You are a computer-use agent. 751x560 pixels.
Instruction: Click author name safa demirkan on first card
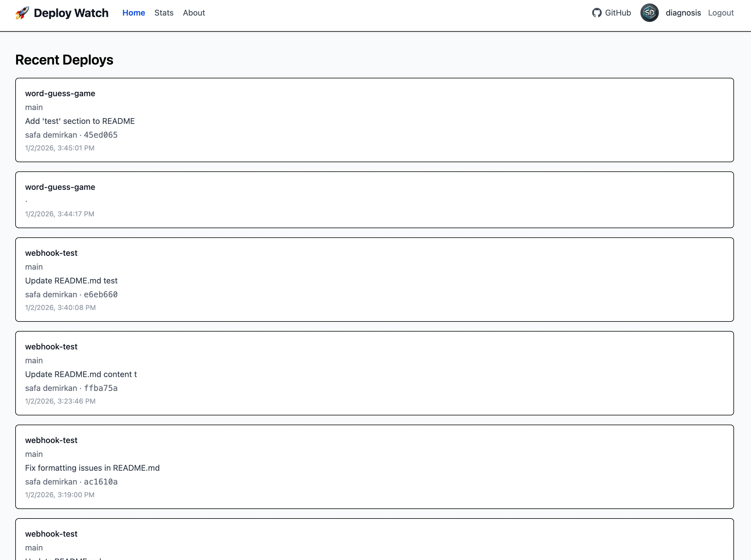(51, 135)
